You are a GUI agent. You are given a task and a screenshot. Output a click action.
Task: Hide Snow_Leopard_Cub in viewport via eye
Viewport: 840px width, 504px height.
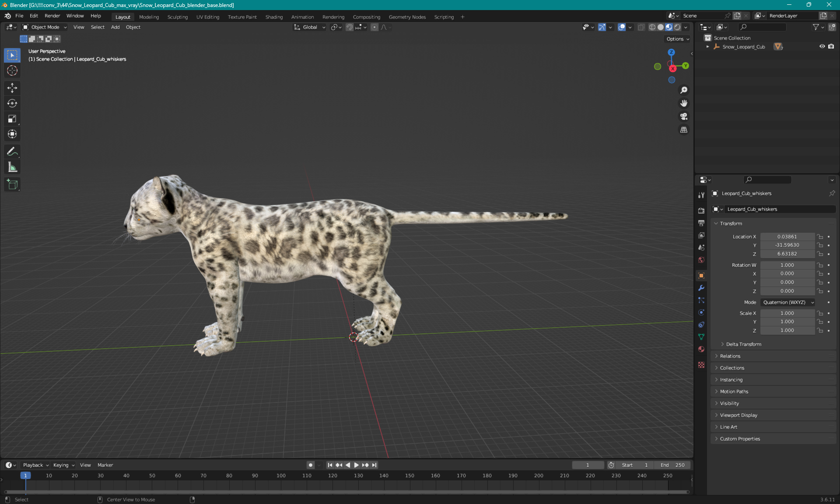[822, 46]
